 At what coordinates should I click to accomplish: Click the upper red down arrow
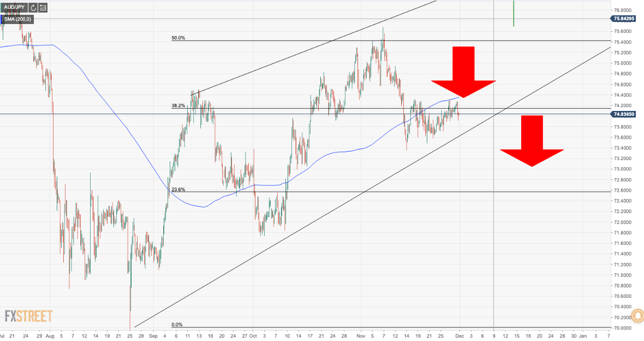pyautogui.click(x=463, y=71)
